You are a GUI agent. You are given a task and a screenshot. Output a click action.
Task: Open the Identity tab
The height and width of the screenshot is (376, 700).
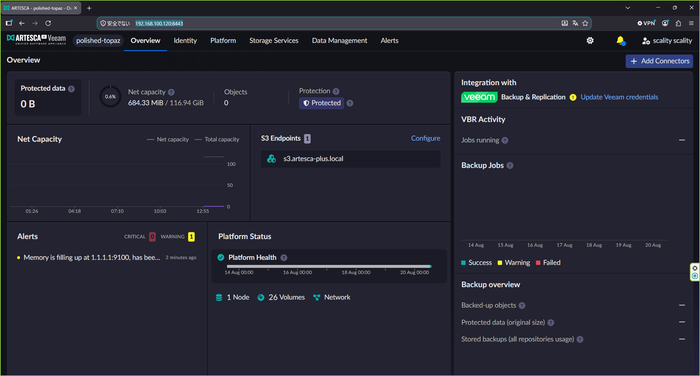click(185, 41)
